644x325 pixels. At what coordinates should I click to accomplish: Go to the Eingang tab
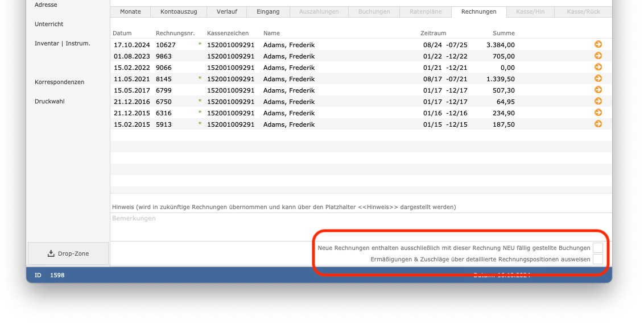coord(268,12)
